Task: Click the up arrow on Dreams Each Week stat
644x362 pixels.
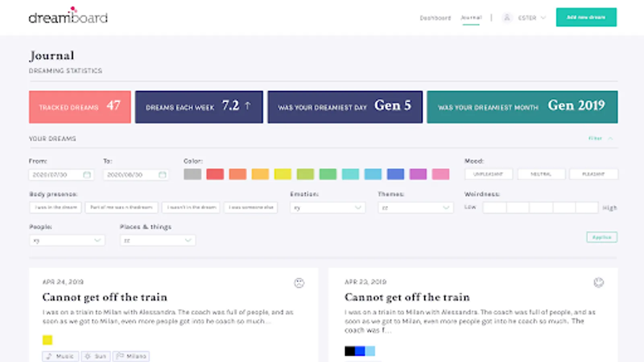Action: [x=248, y=106]
